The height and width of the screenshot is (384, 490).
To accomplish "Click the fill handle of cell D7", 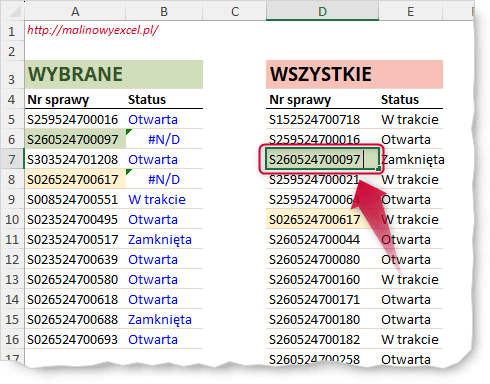I will (378, 169).
